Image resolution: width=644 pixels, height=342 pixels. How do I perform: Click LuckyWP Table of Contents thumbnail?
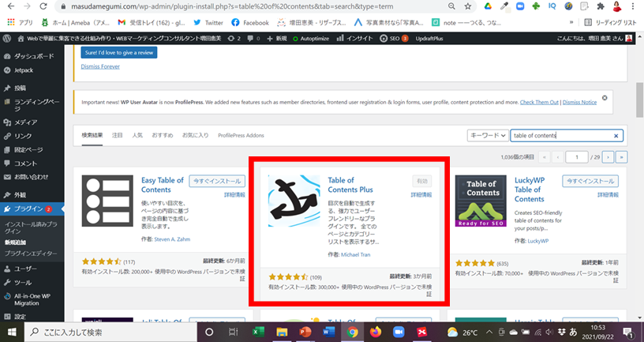[x=481, y=201]
